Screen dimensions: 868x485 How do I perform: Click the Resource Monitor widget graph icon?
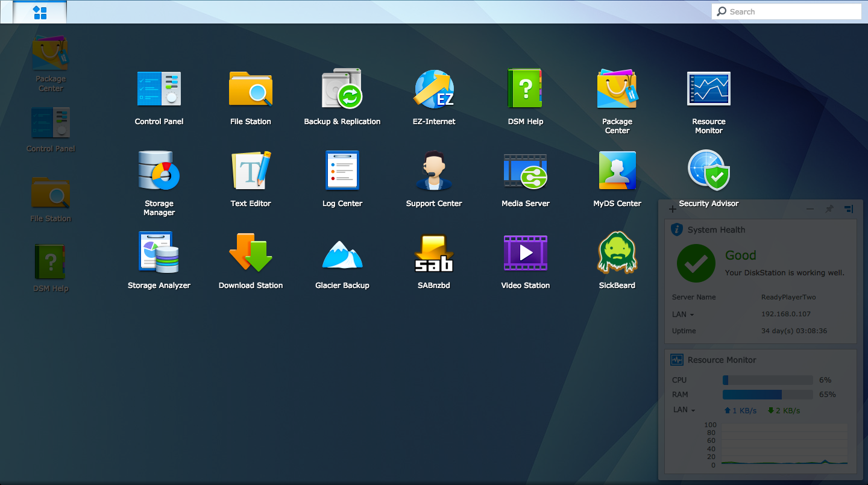(677, 360)
